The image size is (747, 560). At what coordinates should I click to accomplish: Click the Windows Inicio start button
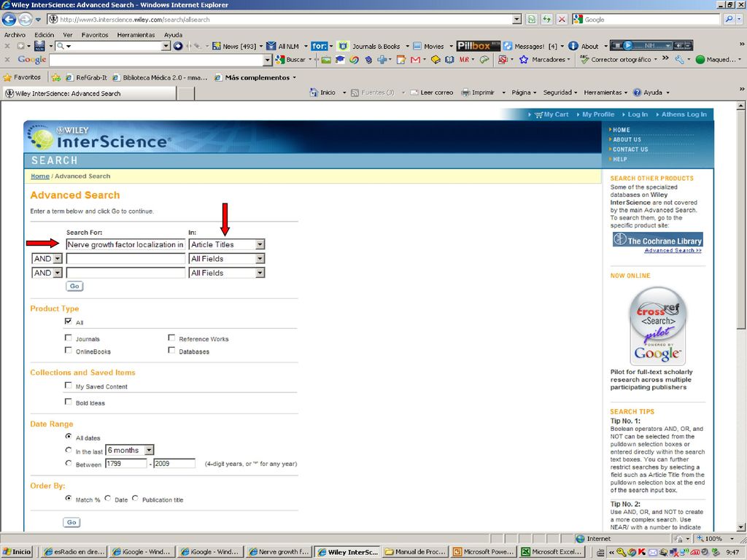tap(17, 551)
